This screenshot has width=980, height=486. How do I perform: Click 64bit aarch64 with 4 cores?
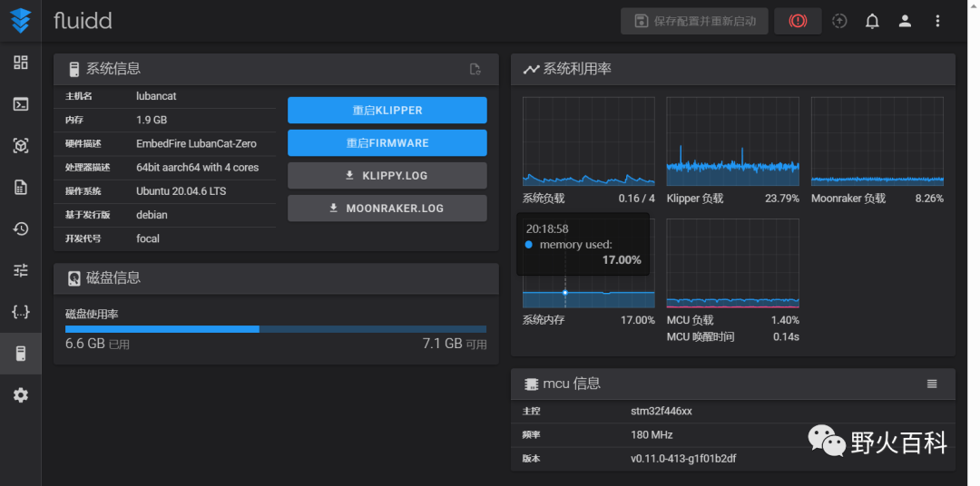coord(198,168)
